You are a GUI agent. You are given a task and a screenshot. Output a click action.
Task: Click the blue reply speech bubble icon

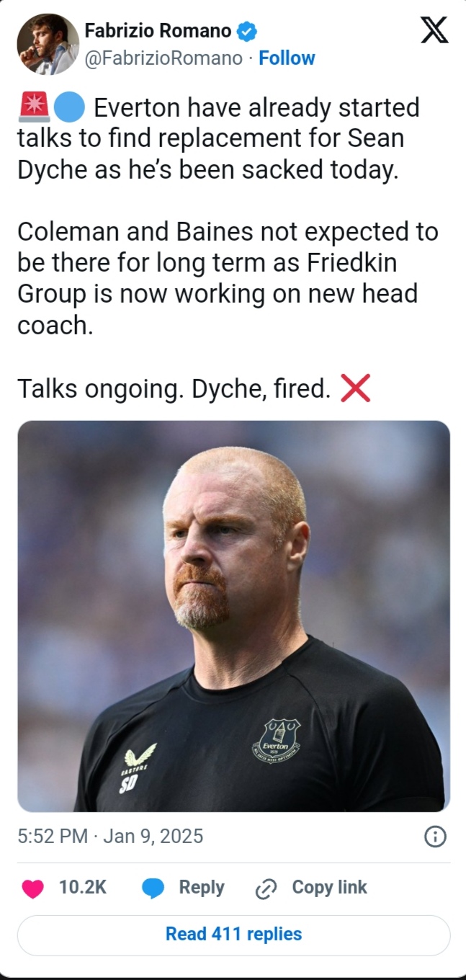pyautogui.click(x=153, y=888)
